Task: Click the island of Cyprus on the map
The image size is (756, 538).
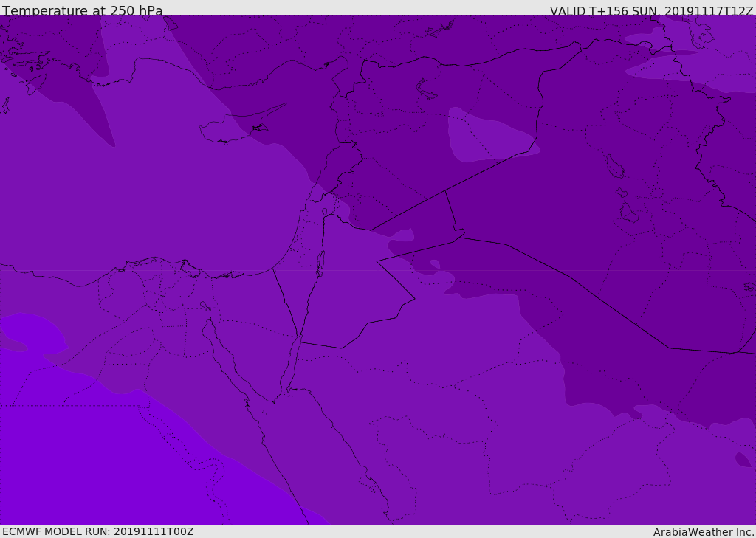Action: 237,126
